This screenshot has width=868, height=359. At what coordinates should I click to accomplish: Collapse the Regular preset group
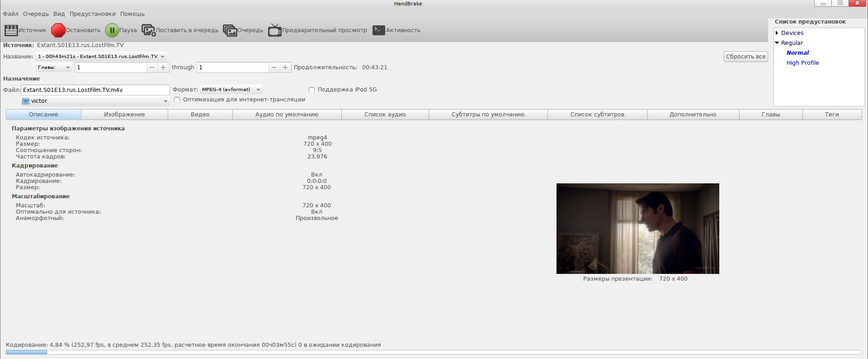777,43
